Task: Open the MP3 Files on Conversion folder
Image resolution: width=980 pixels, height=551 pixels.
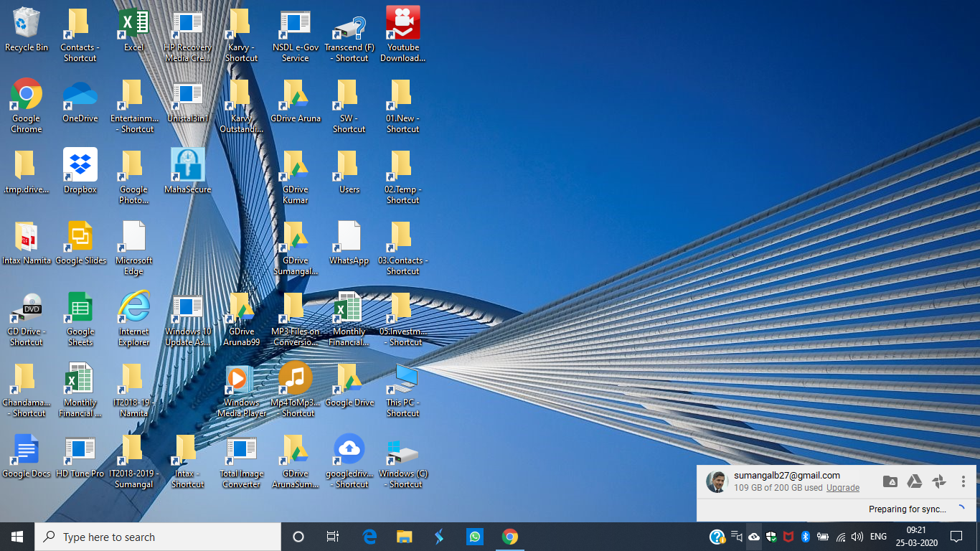Action: tap(296, 319)
